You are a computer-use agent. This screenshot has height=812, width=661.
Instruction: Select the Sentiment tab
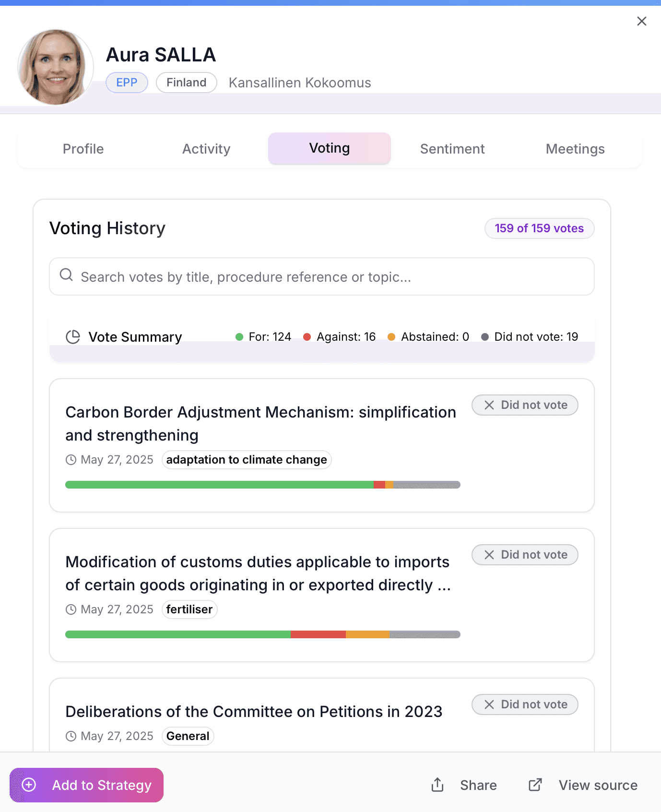coord(452,149)
